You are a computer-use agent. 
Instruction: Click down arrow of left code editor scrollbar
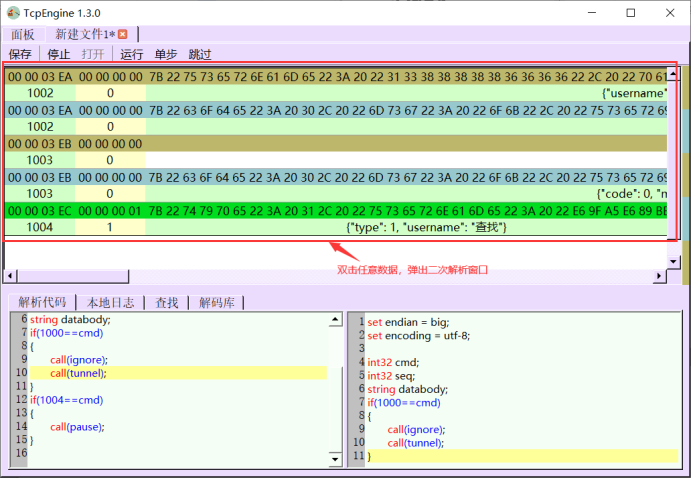334,459
